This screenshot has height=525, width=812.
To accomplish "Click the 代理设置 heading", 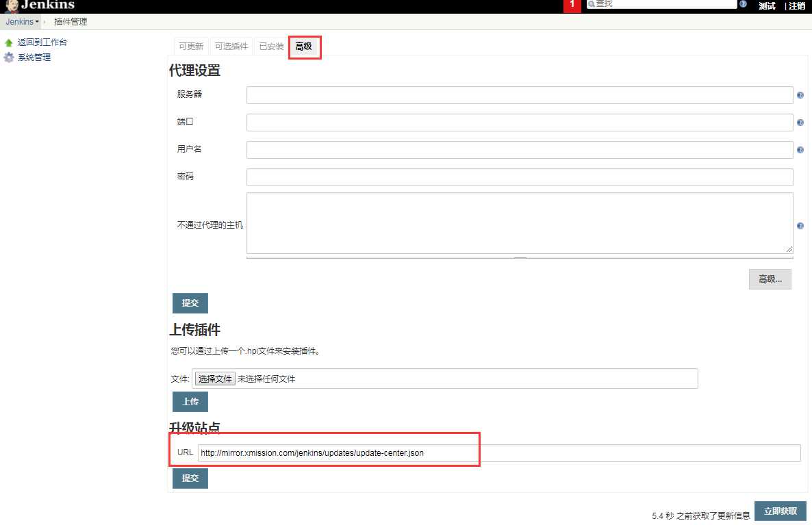I will point(194,71).
